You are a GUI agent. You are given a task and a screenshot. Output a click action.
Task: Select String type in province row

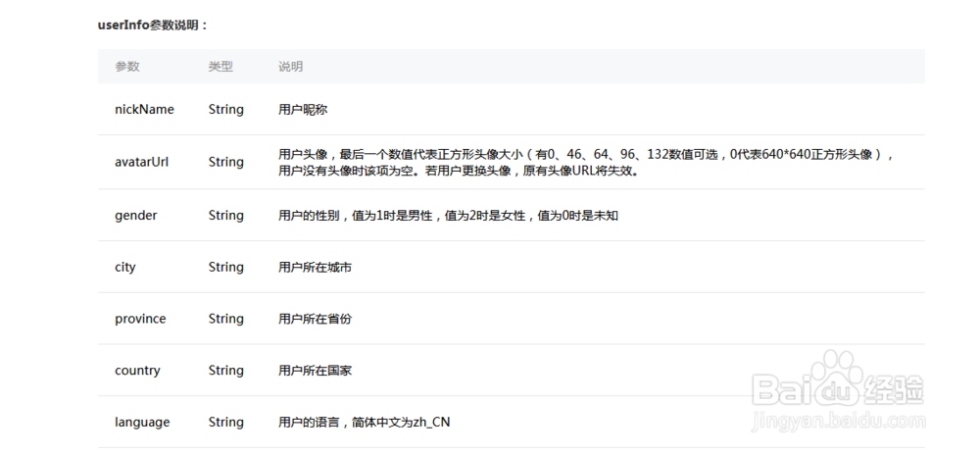pyautogui.click(x=225, y=319)
